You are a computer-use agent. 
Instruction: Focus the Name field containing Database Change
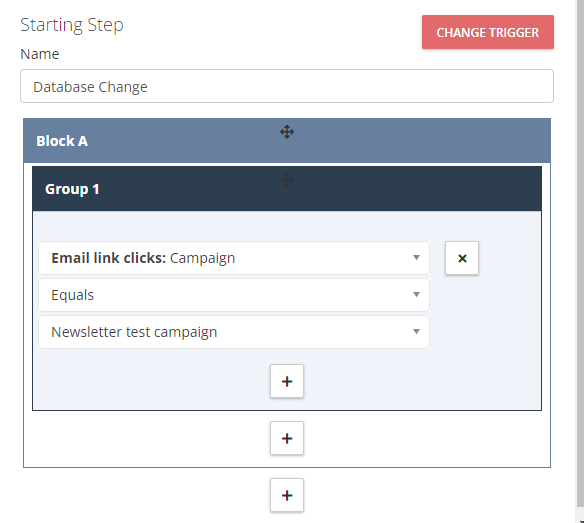pyautogui.click(x=287, y=86)
